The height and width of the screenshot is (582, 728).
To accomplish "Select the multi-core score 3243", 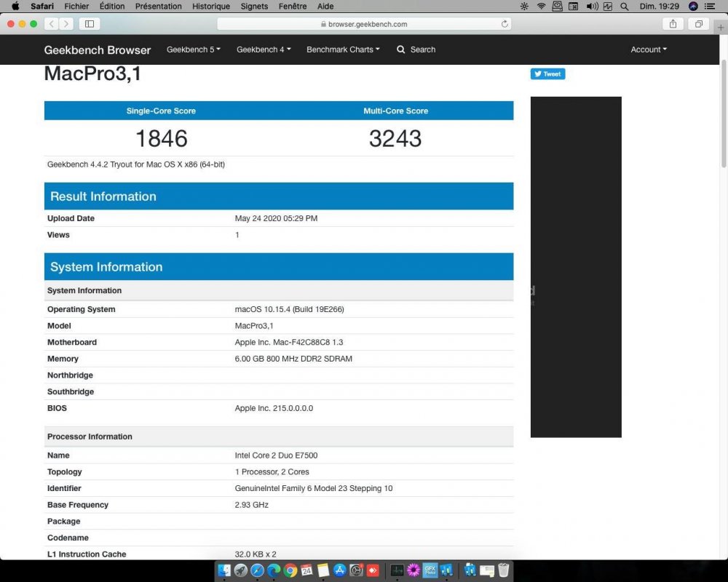I will 395,138.
